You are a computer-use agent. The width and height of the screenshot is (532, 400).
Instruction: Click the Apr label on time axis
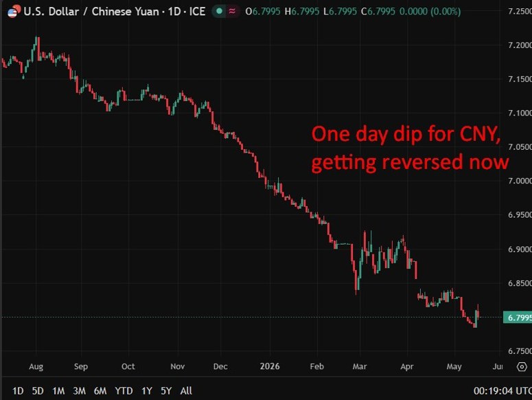click(x=407, y=367)
